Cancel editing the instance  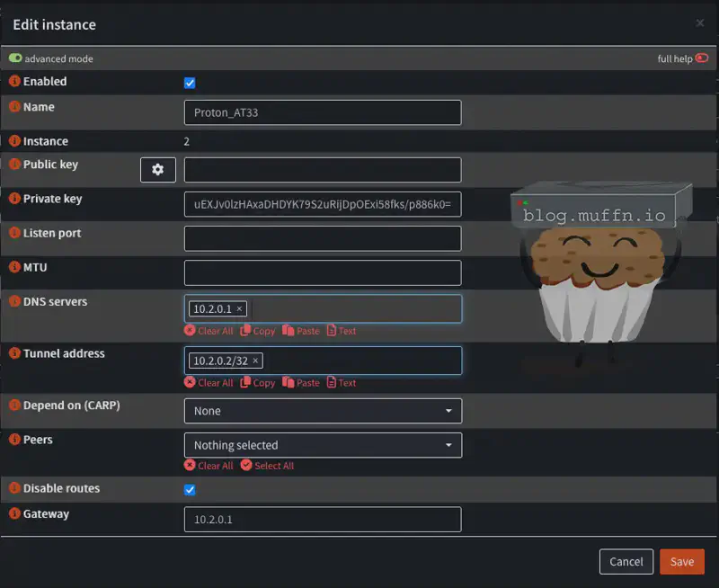(626, 562)
